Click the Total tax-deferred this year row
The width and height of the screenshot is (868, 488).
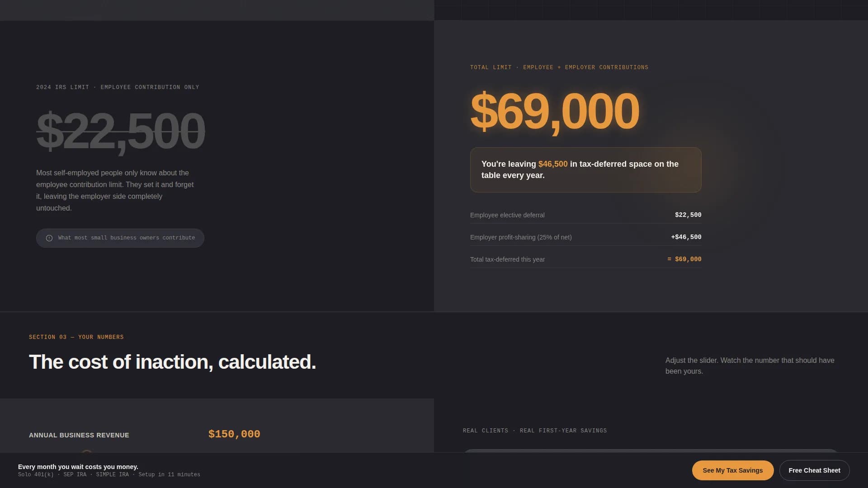[x=585, y=259]
